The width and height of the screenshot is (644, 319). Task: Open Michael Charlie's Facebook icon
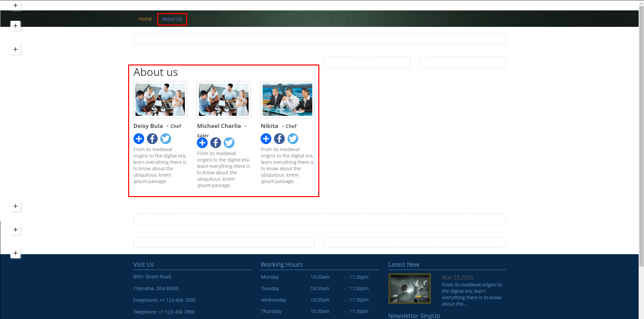tap(216, 143)
